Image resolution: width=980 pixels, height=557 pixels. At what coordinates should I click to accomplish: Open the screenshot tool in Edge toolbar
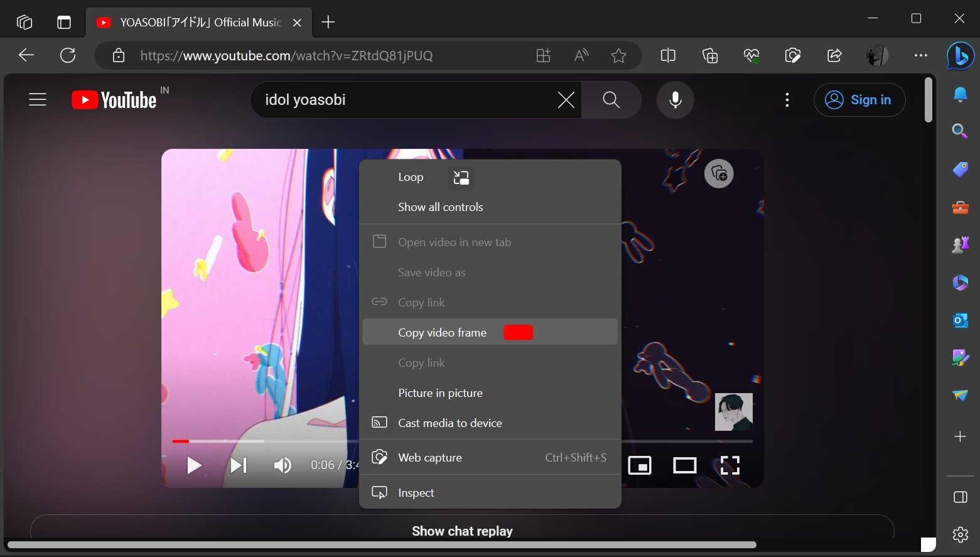tap(793, 55)
